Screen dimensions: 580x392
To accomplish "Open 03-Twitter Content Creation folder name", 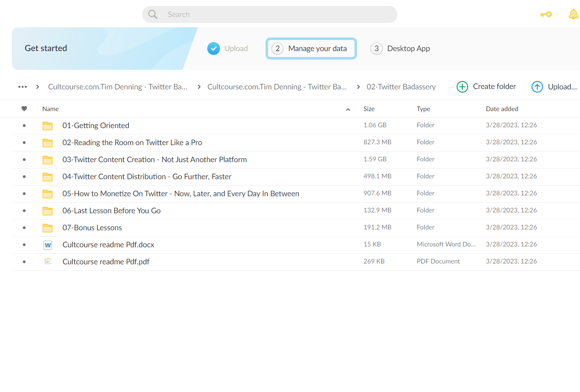I will coord(154,160).
